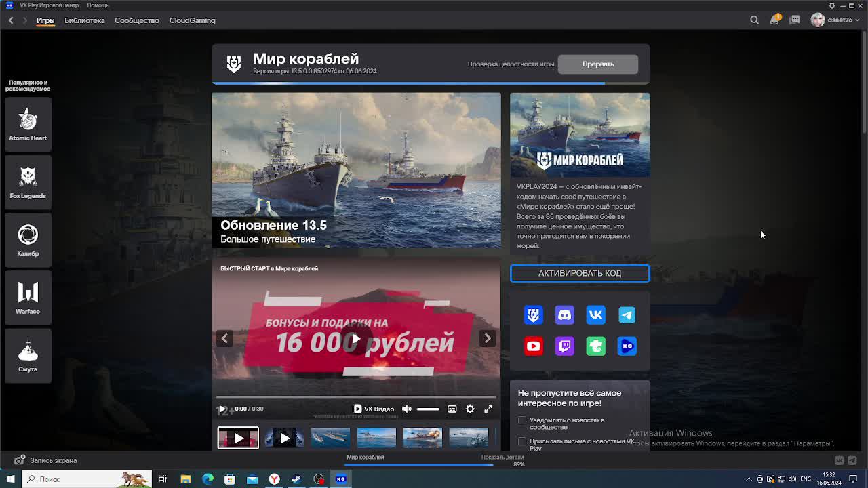Seek on the video progress bar
The height and width of the screenshot is (488, 868).
click(x=356, y=397)
